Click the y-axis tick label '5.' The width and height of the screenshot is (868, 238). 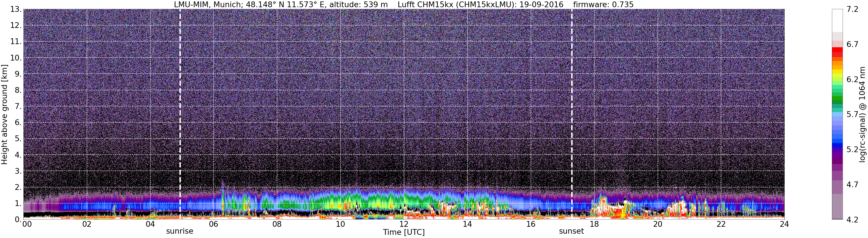(18, 139)
